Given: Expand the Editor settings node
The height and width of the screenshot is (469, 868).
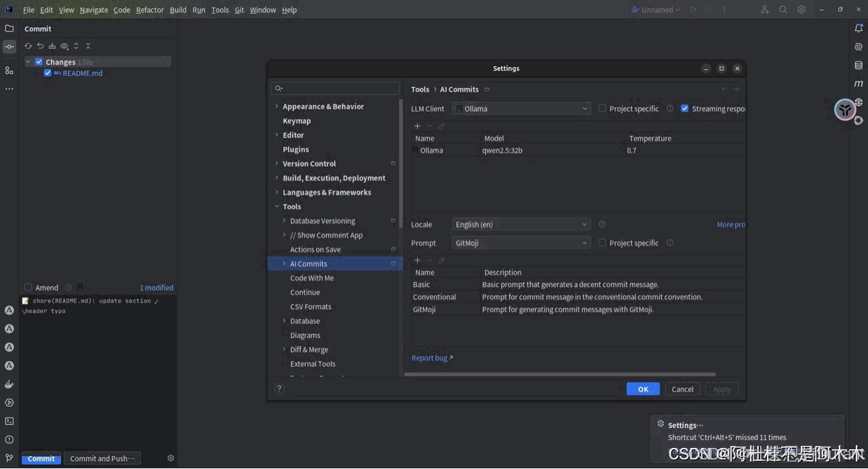Looking at the screenshot, I should (x=277, y=135).
